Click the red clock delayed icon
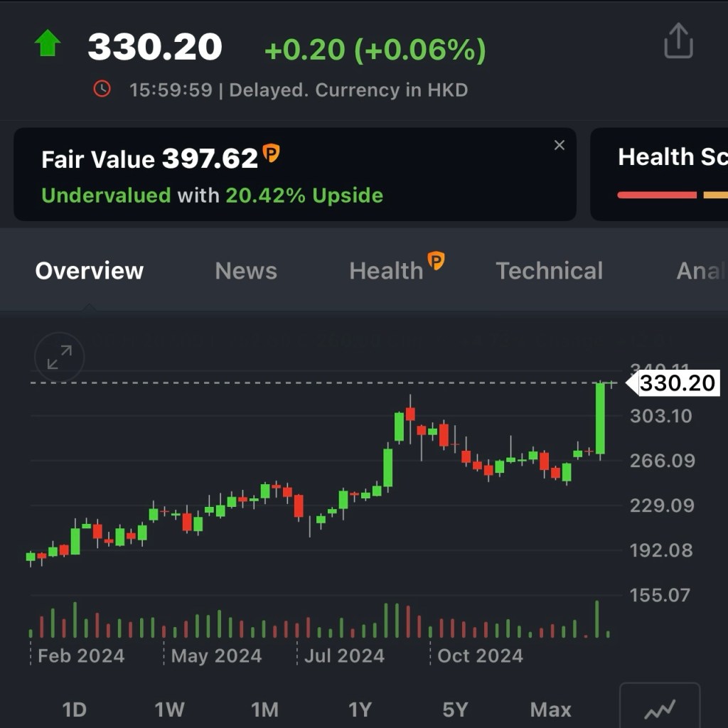Screen dimensions: 728x728 [x=102, y=90]
